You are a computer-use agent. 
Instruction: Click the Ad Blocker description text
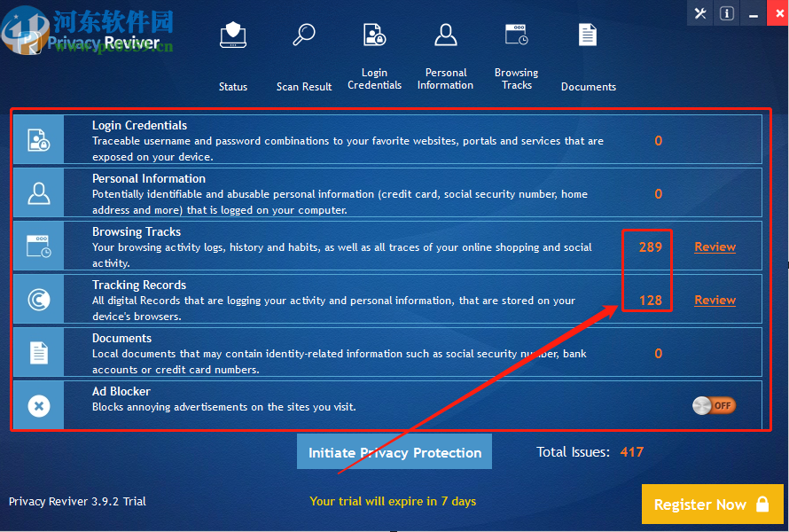click(224, 407)
